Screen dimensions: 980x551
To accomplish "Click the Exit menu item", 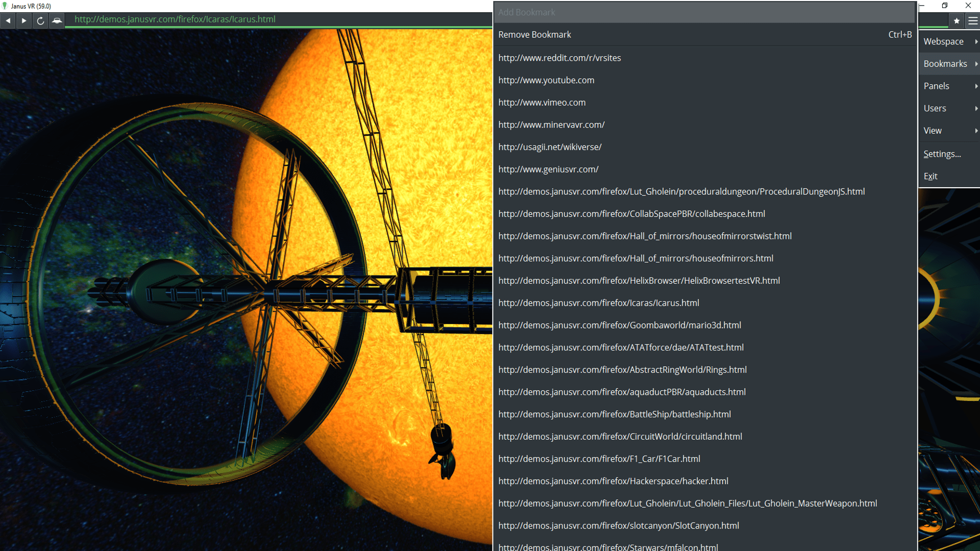I will click(931, 176).
